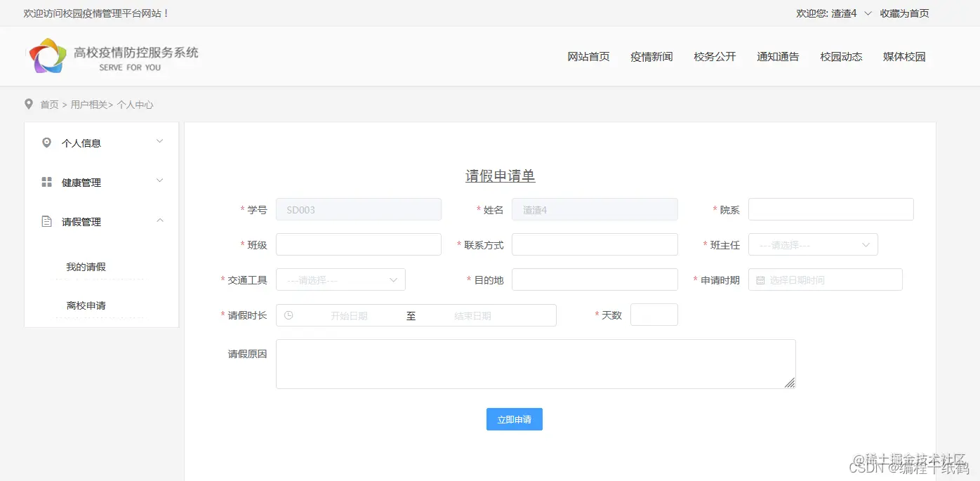The width and height of the screenshot is (980, 481).
Task: Click the 首页 breadcrumb link
Action: point(49,105)
